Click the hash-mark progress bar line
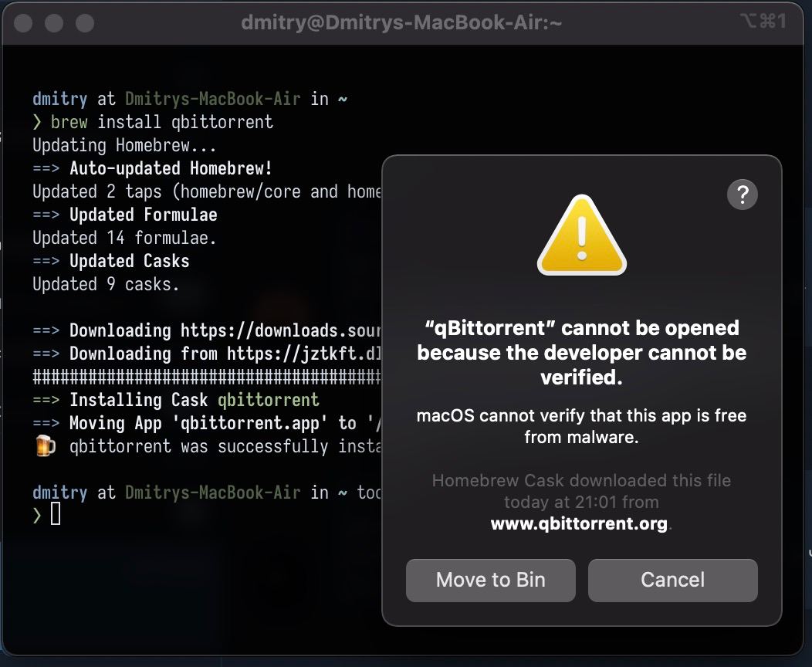 pyautogui.click(x=207, y=377)
